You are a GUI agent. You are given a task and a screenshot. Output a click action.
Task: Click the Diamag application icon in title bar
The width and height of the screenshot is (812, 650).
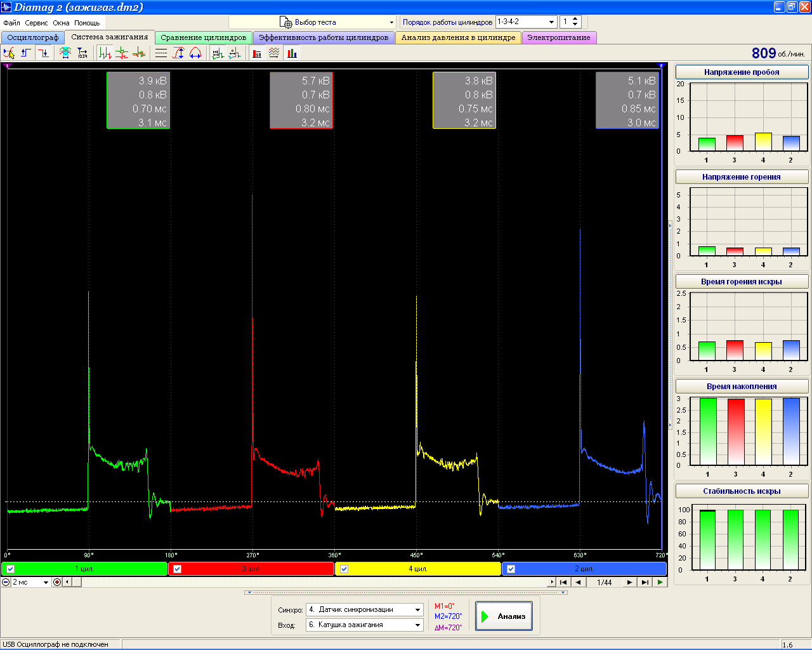7,7
